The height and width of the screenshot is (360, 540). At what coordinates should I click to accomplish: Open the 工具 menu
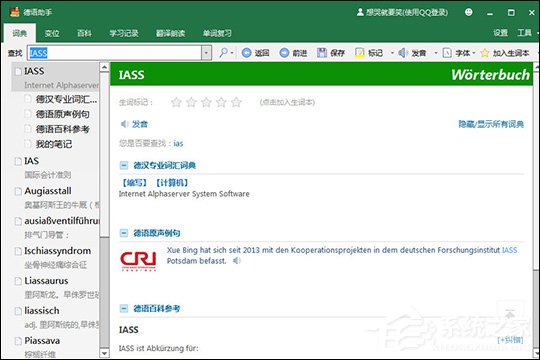tap(525, 33)
